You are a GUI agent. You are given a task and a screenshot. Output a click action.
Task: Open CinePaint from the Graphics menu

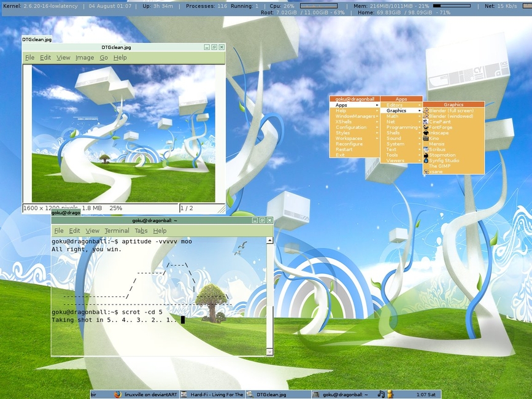[453, 122]
